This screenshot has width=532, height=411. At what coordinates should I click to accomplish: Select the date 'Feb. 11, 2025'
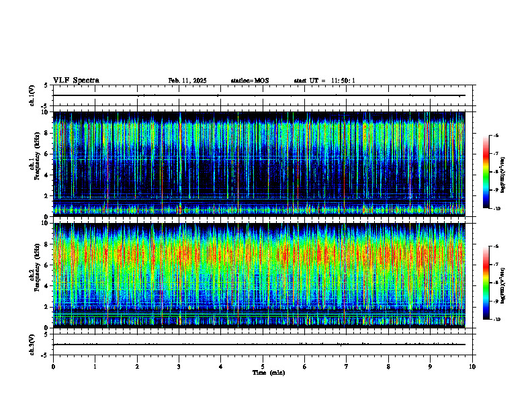[x=187, y=81]
